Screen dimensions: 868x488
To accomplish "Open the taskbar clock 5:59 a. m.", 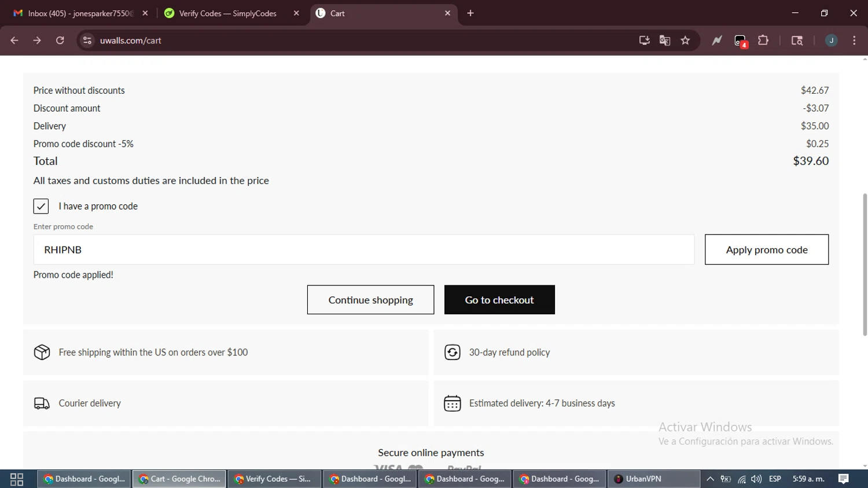I will (x=808, y=479).
